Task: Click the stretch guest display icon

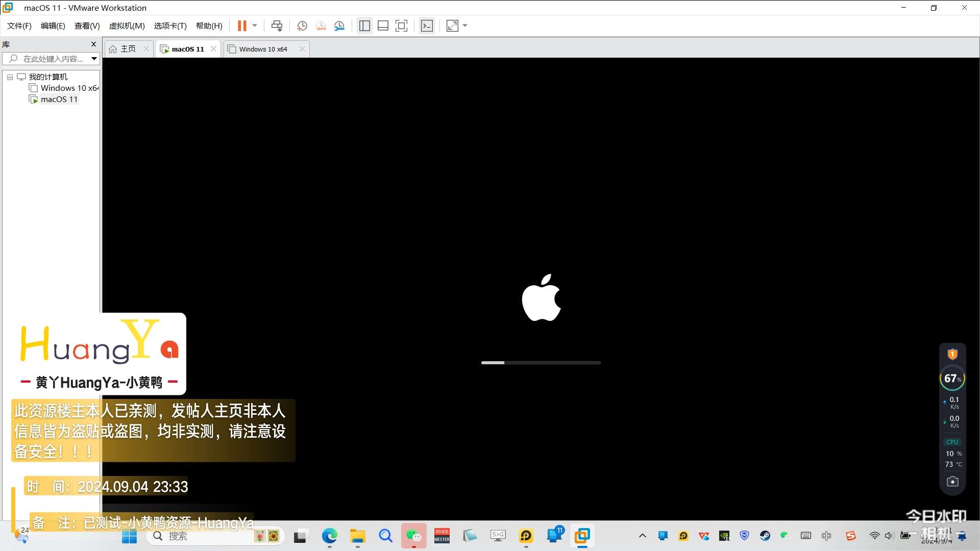Action: point(452,26)
